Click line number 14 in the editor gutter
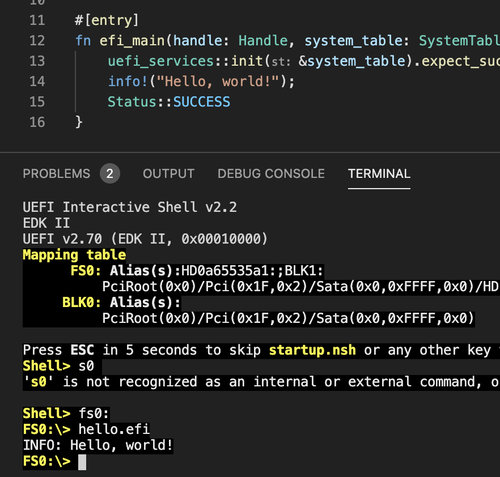 [x=37, y=81]
